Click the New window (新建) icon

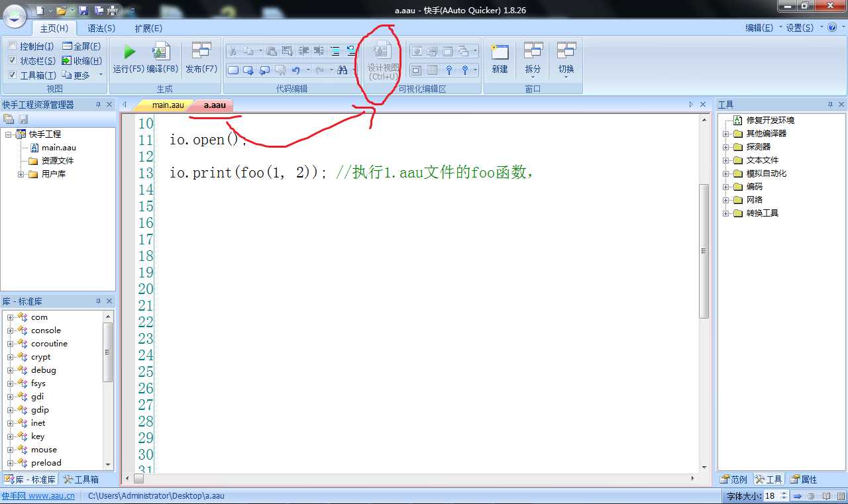coord(500,52)
